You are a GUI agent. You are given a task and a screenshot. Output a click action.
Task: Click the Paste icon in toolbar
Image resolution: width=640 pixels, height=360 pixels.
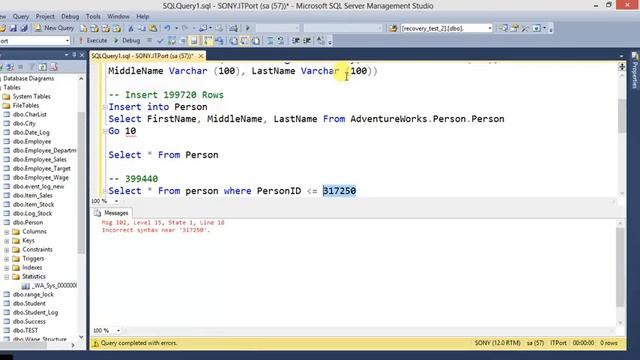[153, 28]
